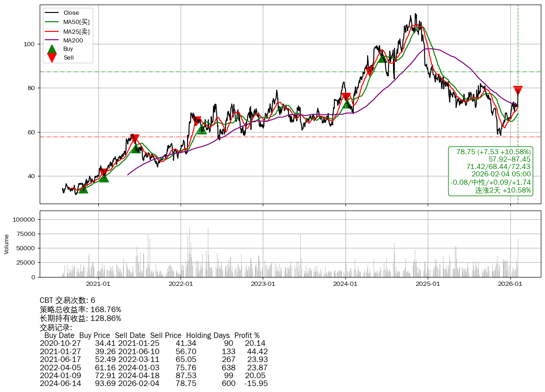Screen dimensions: 545x392
Task: Click the green Buy triangle in legend
Action: coord(52,49)
